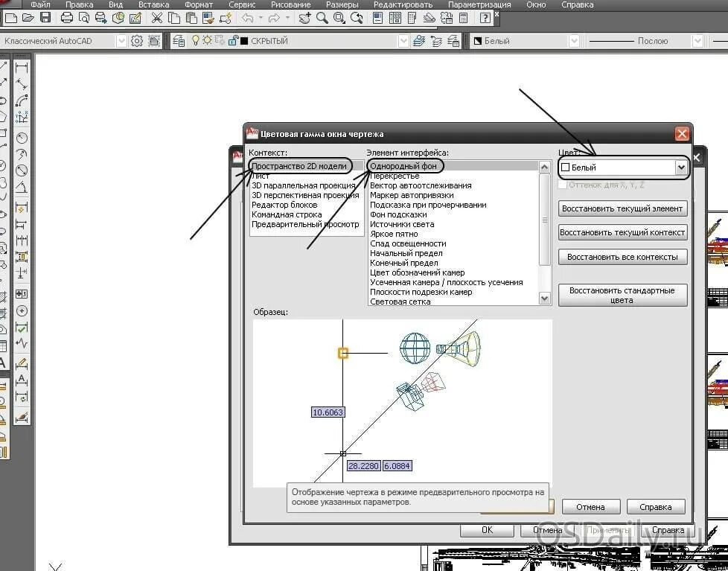
Task: Open the Файл menu
Action: pyautogui.click(x=40, y=4)
